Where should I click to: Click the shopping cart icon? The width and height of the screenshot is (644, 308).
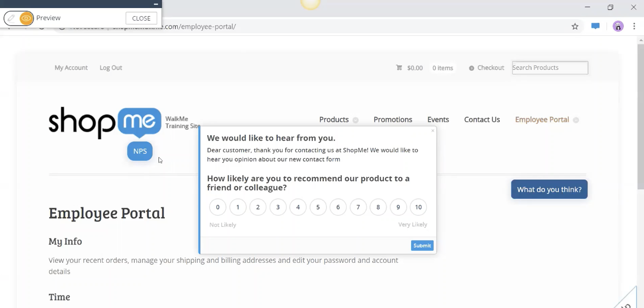coord(399,68)
